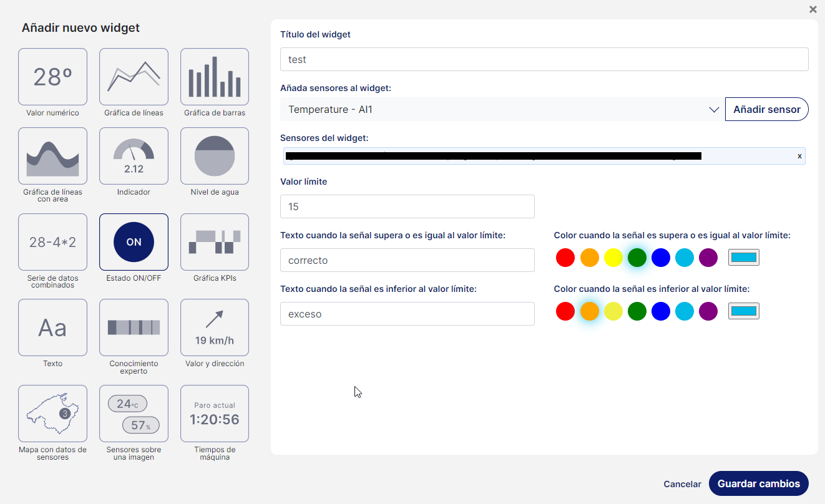Screen dimensions: 825x504
Task: Pick the Gráfica de barras widget
Action: coord(215,77)
